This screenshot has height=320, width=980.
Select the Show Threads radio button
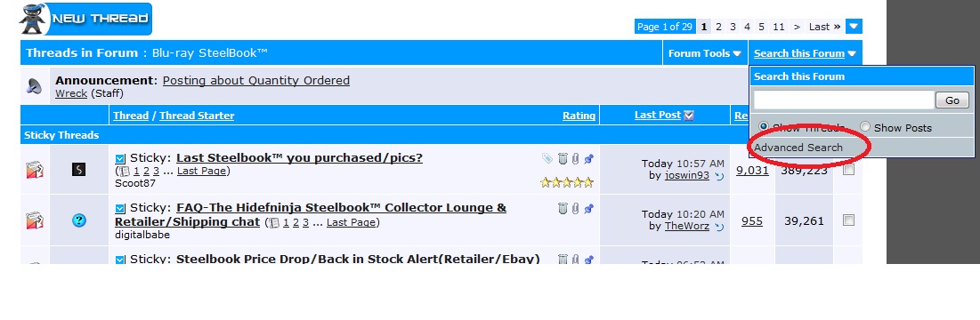point(763,126)
